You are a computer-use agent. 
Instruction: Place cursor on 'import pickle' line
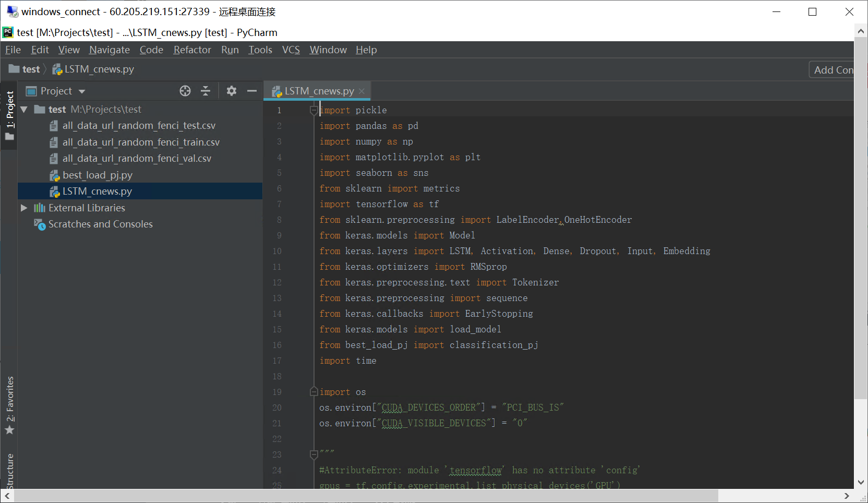pyautogui.click(x=353, y=110)
